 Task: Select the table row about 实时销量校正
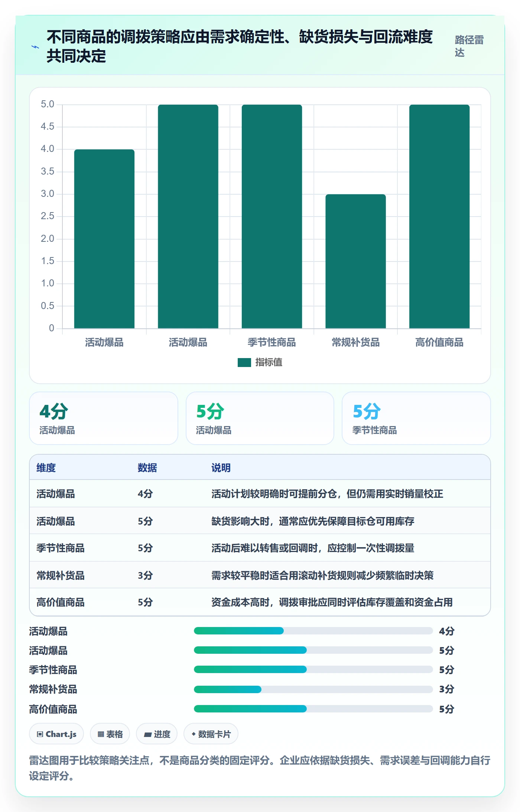[x=260, y=494]
